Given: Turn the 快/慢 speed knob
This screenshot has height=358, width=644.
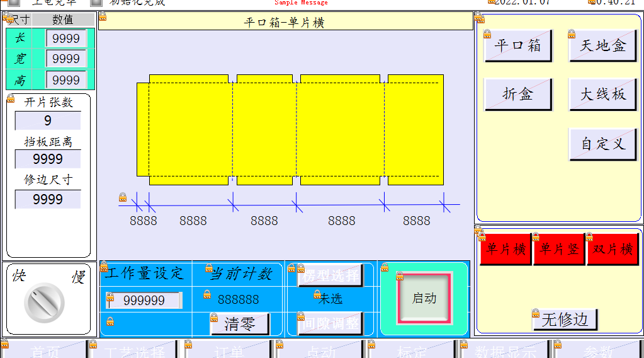Looking at the screenshot, I should tap(44, 303).
